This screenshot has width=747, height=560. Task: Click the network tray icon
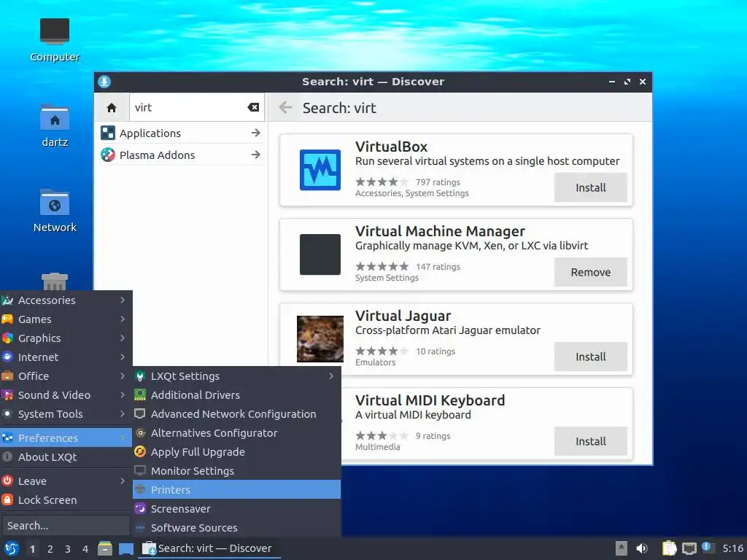pyautogui.click(x=689, y=548)
